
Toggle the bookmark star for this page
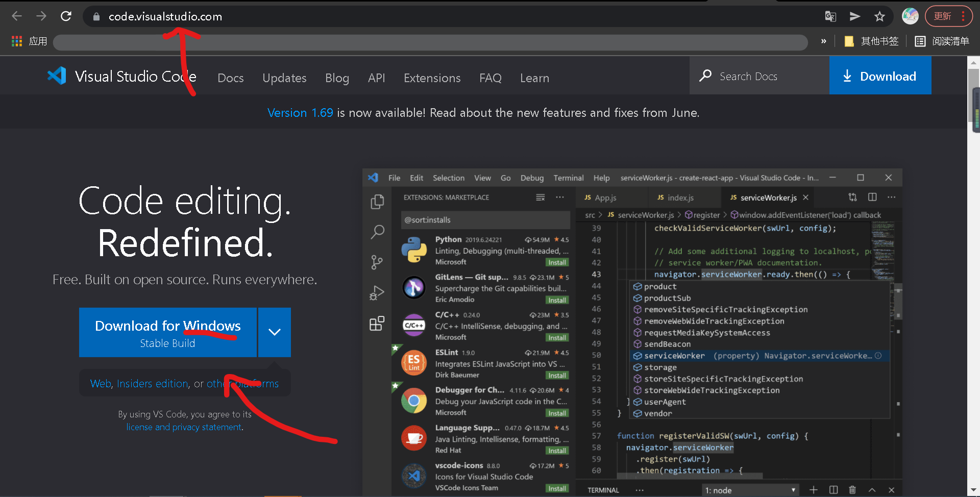pyautogui.click(x=880, y=16)
